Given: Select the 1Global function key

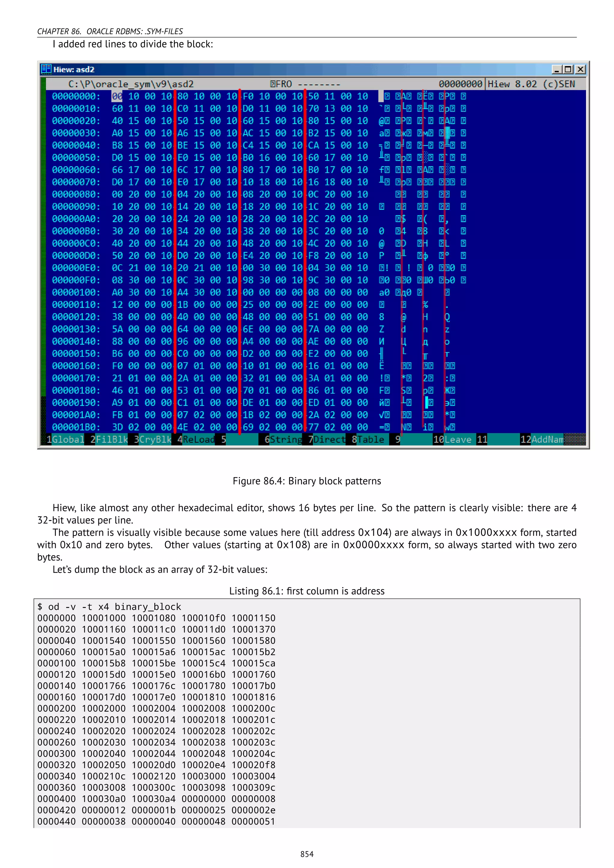Looking at the screenshot, I should point(65,439).
